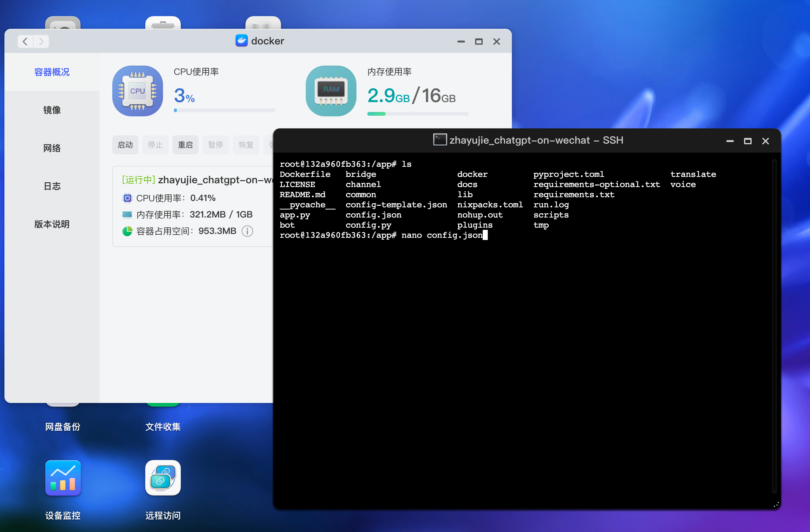810x532 pixels.
Task: Click the memory icon beside 321.2MB / 1GB
Action: tap(127, 215)
